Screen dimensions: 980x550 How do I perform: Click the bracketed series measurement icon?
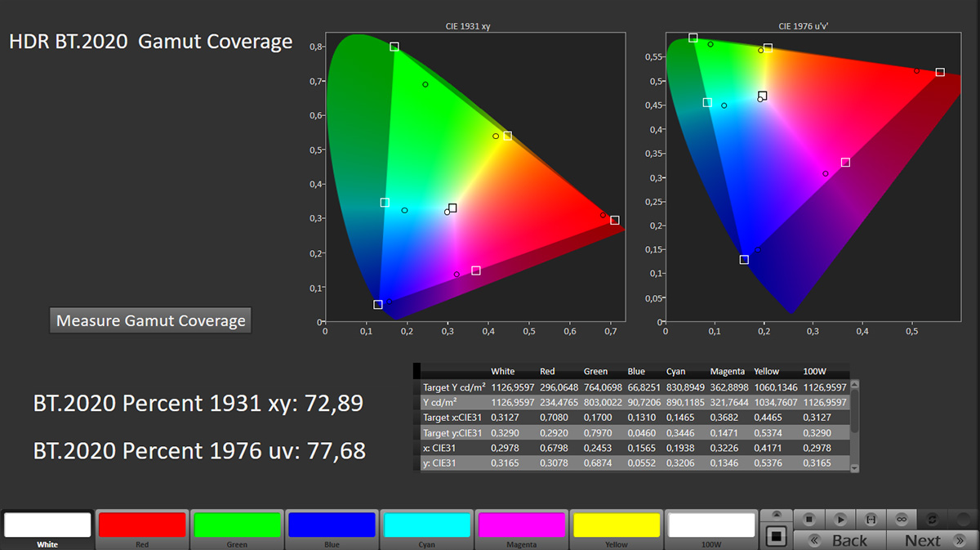pos(871,519)
